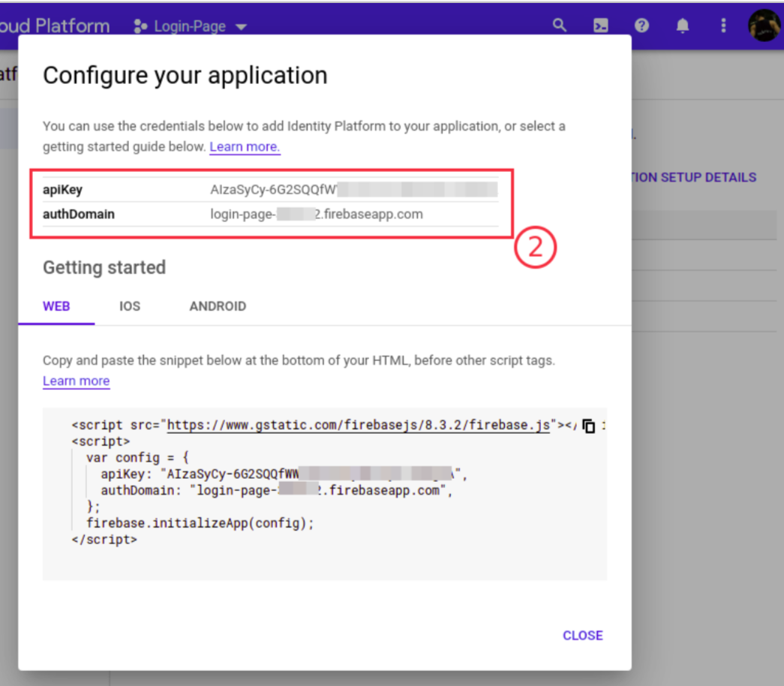Image resolution: width=784 pixels, height=686 pixels.
Task: Open the help question mark icon
Action: (x=641, y=25)
